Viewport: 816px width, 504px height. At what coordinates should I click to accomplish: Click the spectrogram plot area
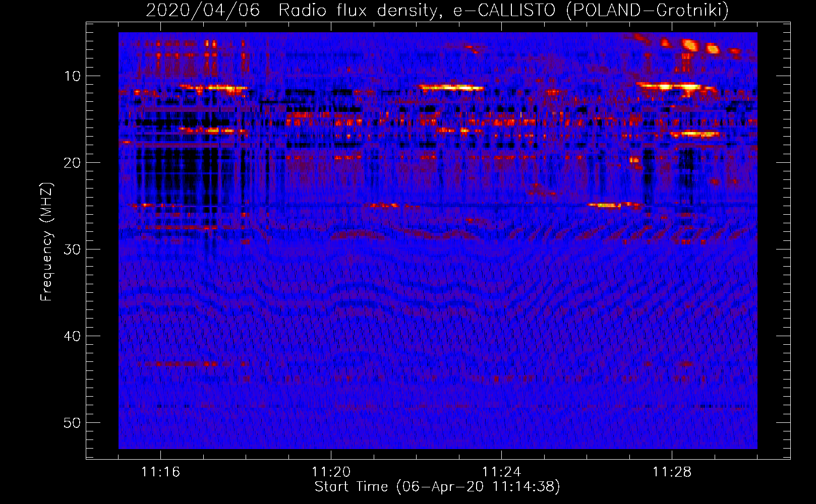(438, 240)
